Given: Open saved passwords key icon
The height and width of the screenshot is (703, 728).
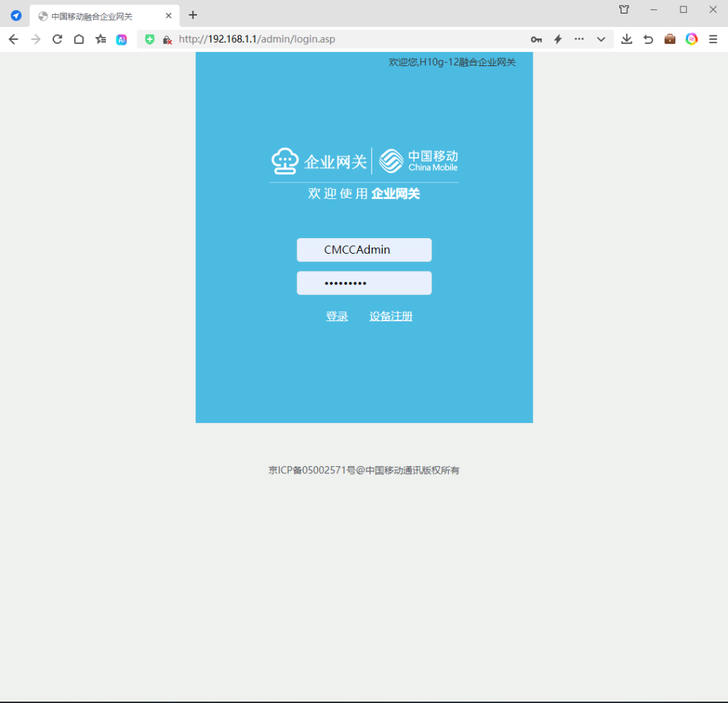Looking at the screenshot, I should click(536, 40).
